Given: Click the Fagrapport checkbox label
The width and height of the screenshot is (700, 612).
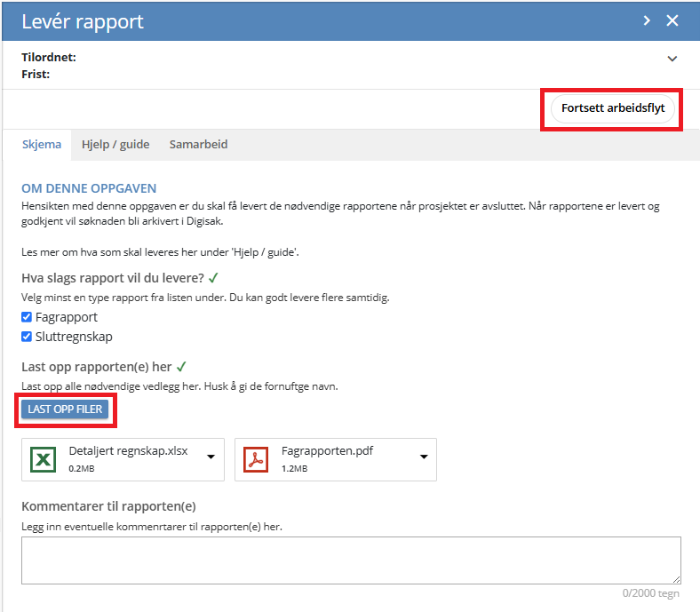Looking at the screenshot, I should 66,317.
